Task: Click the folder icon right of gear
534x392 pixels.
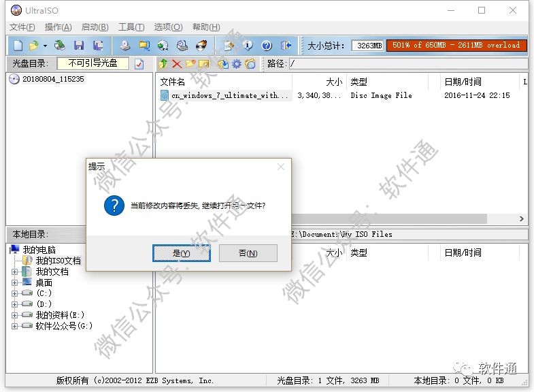Action: [250, 64]
